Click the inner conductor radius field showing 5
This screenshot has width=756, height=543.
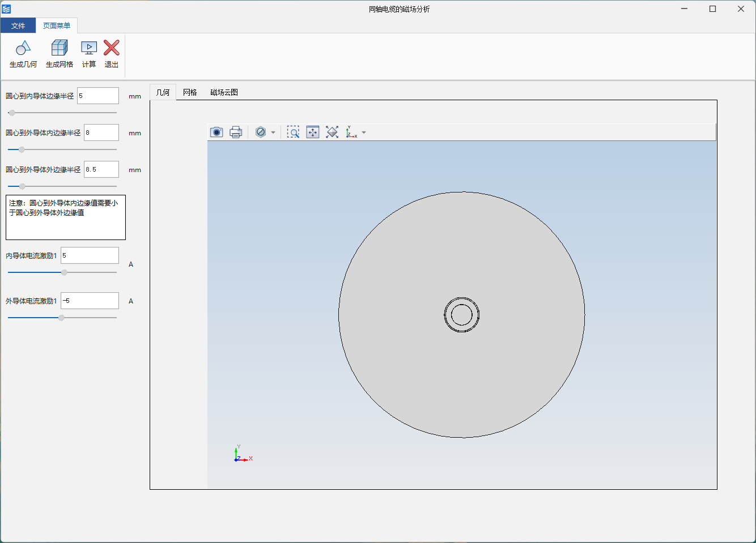[x=98, y=96]
